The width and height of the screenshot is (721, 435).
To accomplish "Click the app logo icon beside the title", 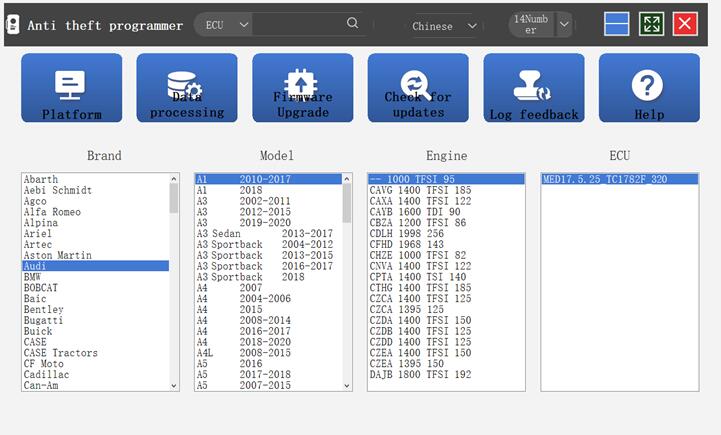I will (x=13, y=24).
